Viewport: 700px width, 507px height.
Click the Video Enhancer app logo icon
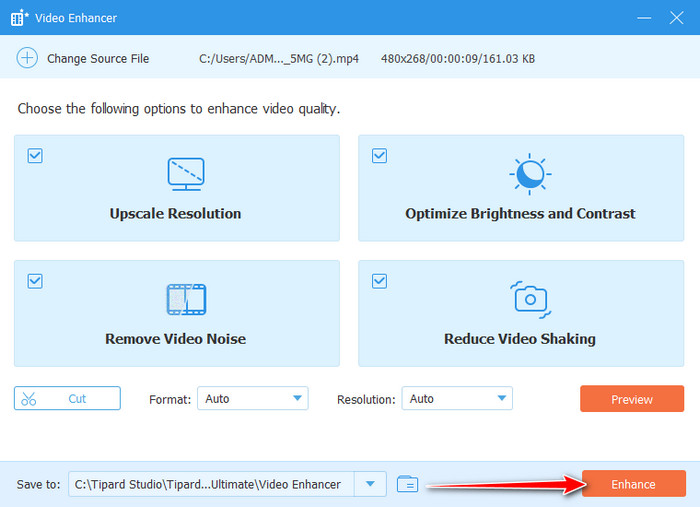point(19,18)
